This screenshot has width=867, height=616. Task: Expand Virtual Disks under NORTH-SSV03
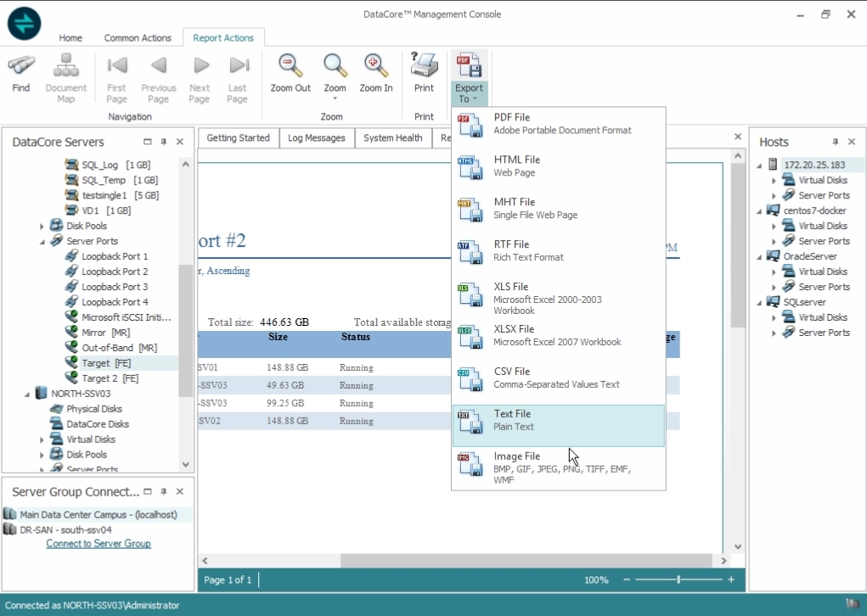pos(42,440)
